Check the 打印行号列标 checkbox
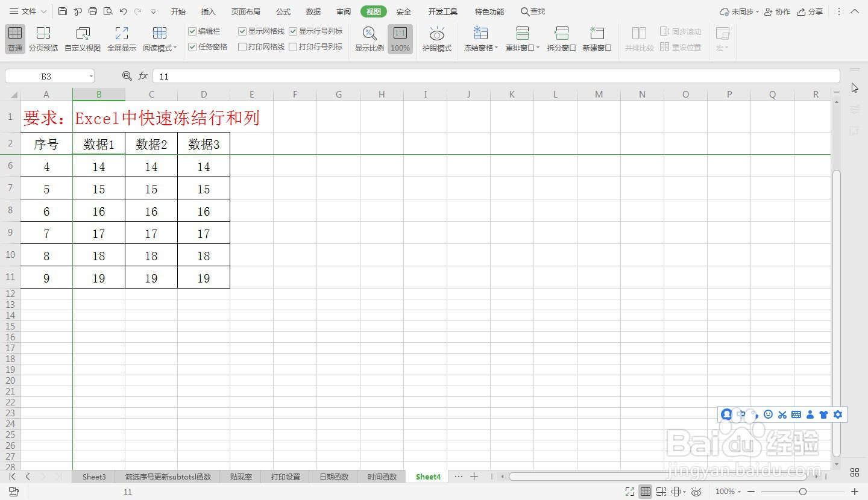Screen dimensions: 868x500 293,47
